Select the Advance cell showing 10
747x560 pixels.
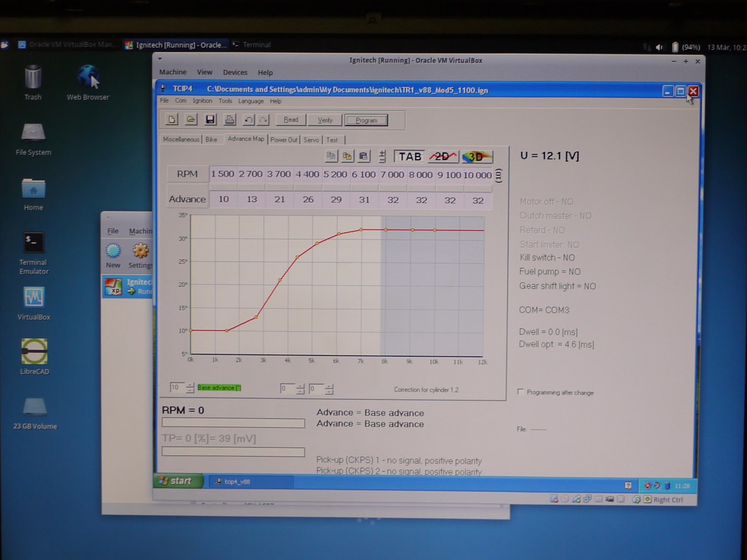pos(224,199)
